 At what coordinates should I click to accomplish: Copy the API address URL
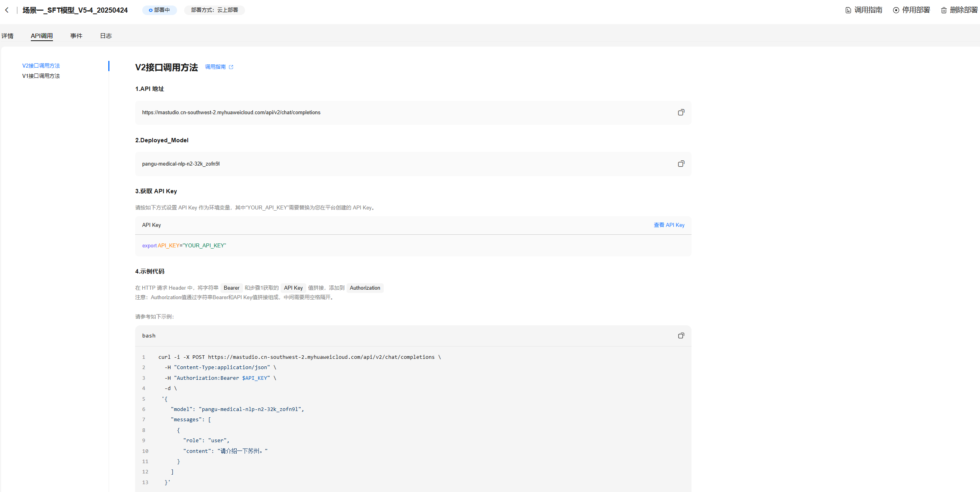coord(681,113)
